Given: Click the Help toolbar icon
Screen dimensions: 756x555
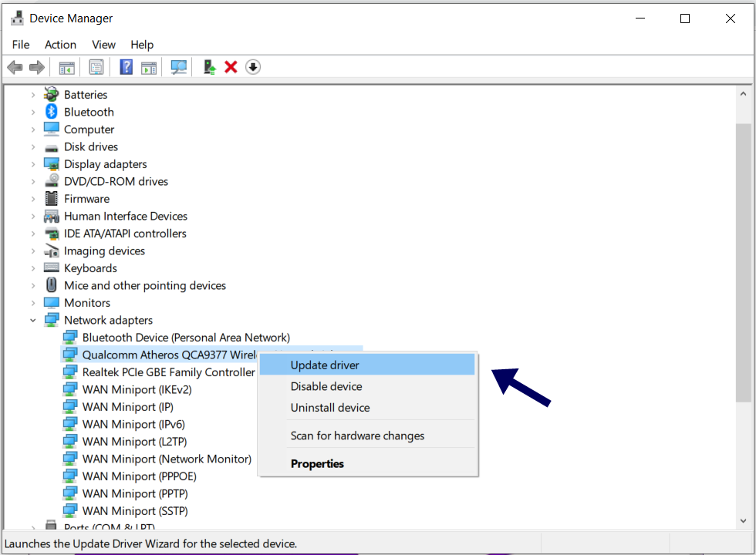Looking at the screenshot, I should (127, 68).
